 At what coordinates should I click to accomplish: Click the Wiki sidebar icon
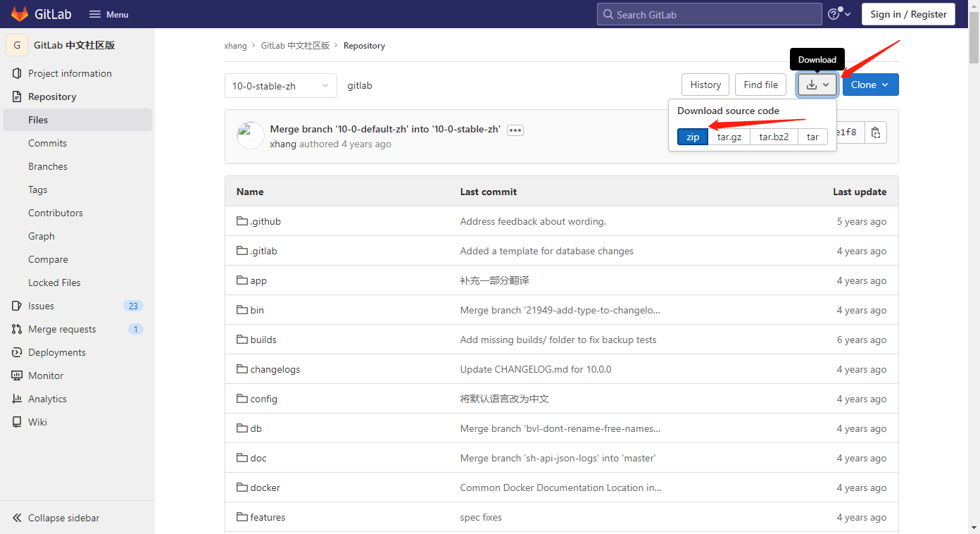tap(16, 421)
